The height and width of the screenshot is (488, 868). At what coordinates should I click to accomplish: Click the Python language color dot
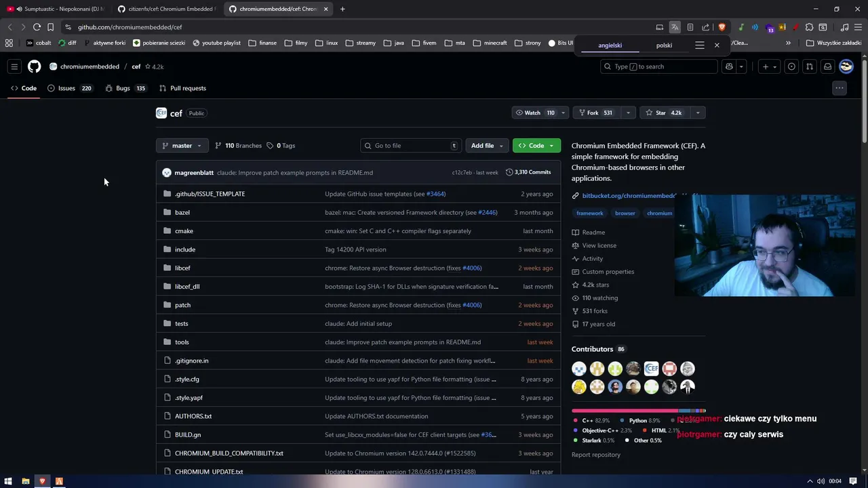623,420
